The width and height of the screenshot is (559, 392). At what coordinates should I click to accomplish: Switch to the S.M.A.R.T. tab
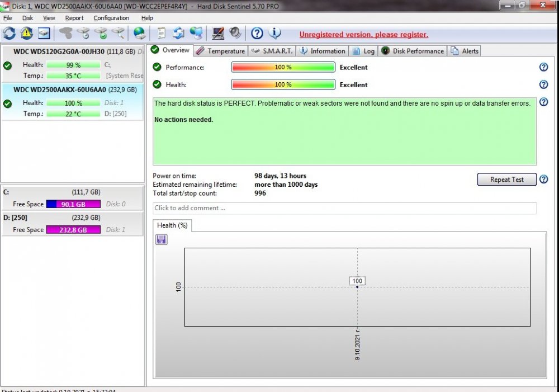click(272, 51)
